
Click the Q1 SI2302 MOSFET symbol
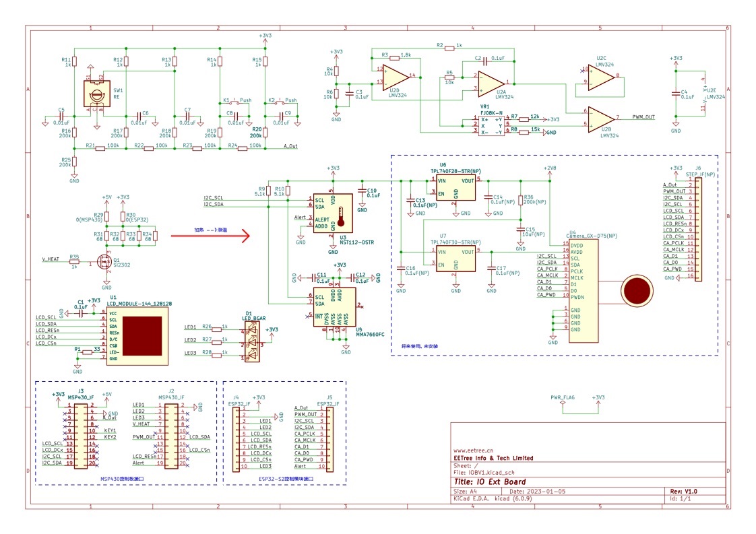tap(104, 262)
